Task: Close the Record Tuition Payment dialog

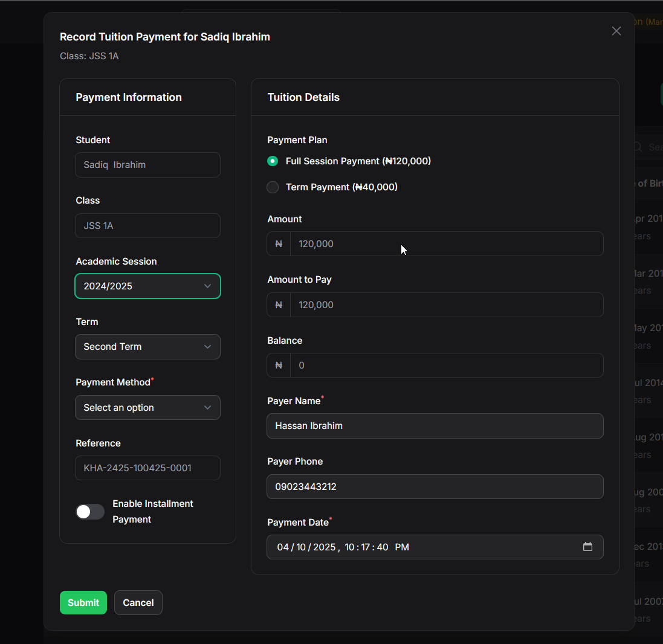Action: coord(616,31)
